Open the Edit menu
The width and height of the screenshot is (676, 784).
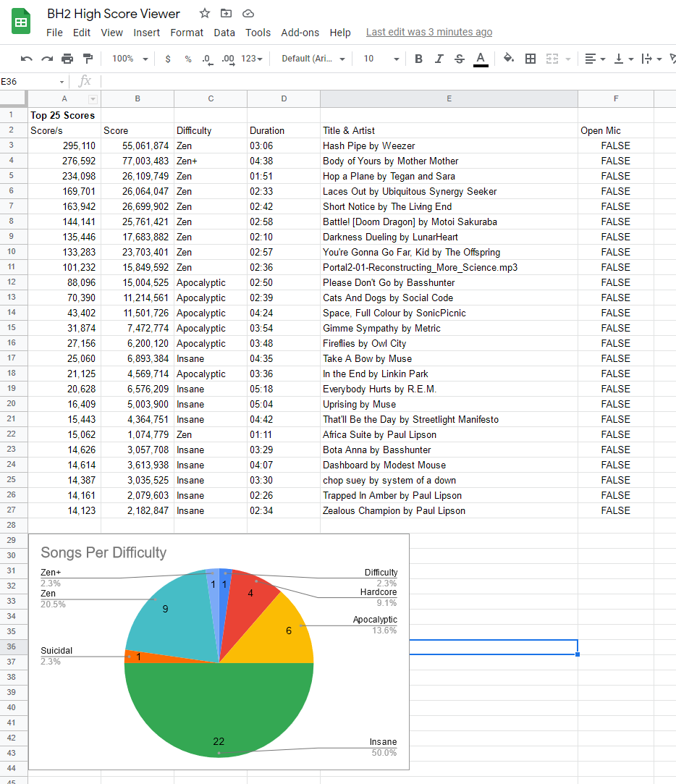click(82, 33)
